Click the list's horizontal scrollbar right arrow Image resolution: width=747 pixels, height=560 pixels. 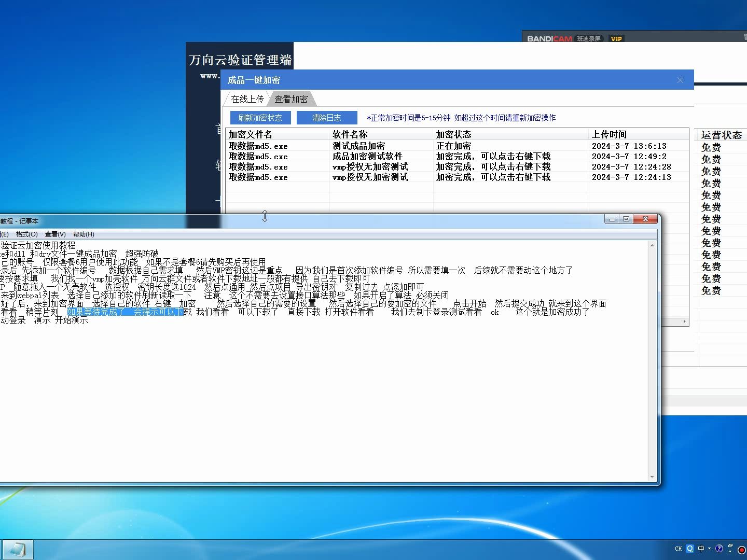click(684, 322)
